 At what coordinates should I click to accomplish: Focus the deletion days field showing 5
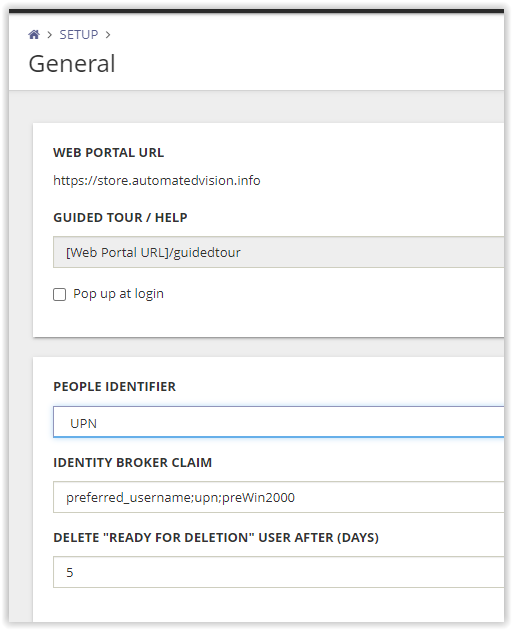(279, 572)
